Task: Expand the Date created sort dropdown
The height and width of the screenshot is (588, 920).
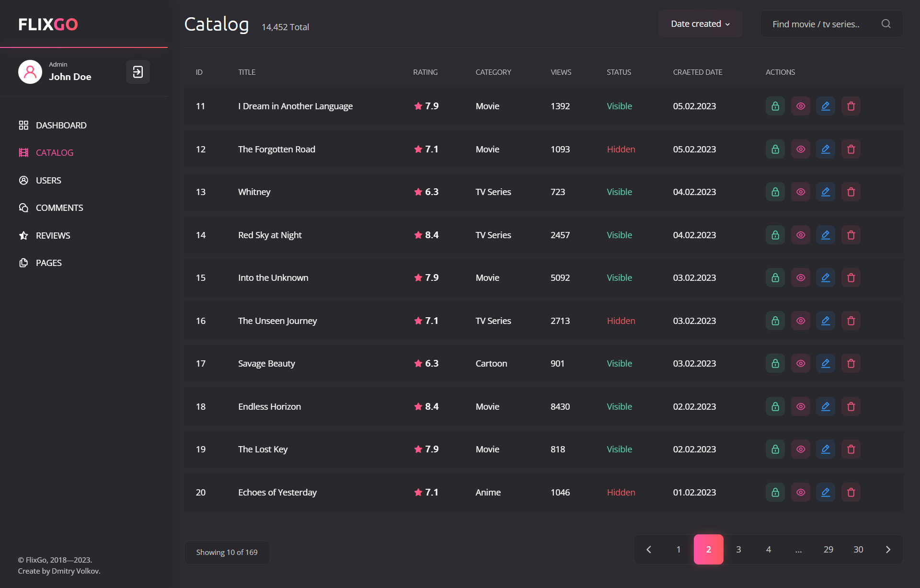Action: coord(700,24)
